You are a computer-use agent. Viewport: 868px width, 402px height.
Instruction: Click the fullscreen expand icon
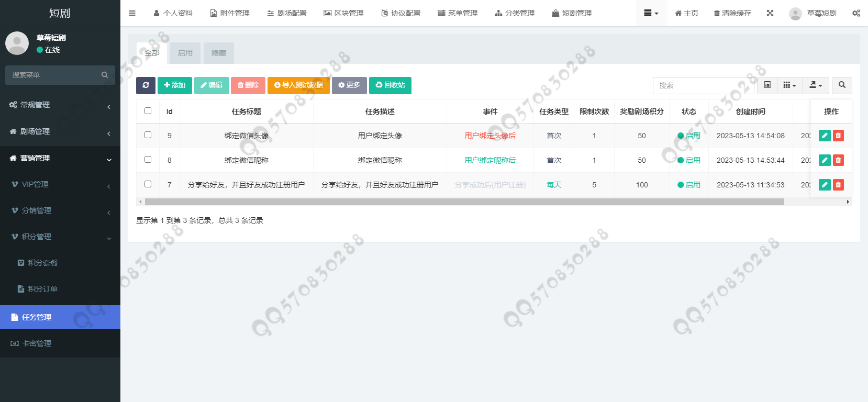click(770, 13)
